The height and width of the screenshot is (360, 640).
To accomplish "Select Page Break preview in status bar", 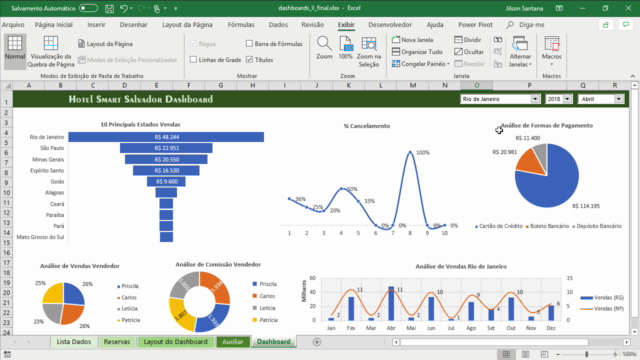I will tap(544, 354).
